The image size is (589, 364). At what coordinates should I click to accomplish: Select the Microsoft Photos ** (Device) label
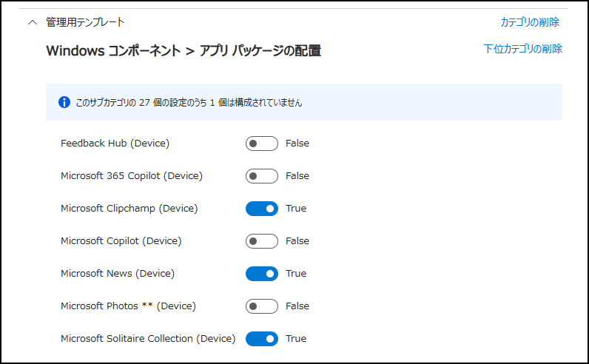coord(128,306)
